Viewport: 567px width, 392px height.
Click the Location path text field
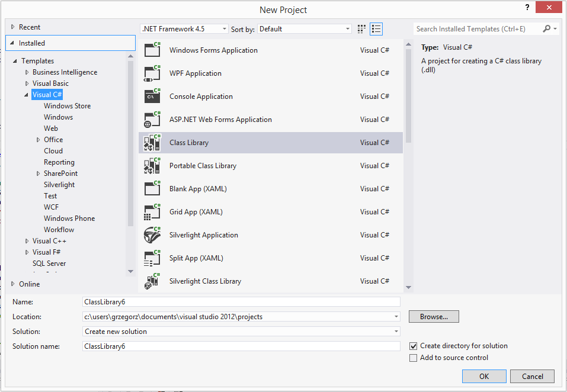click(x=237, y=317)
